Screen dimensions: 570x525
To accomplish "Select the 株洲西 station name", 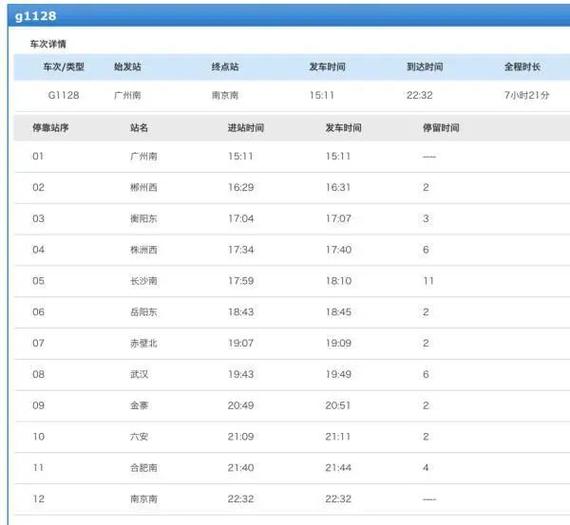I will click(144, 250).
